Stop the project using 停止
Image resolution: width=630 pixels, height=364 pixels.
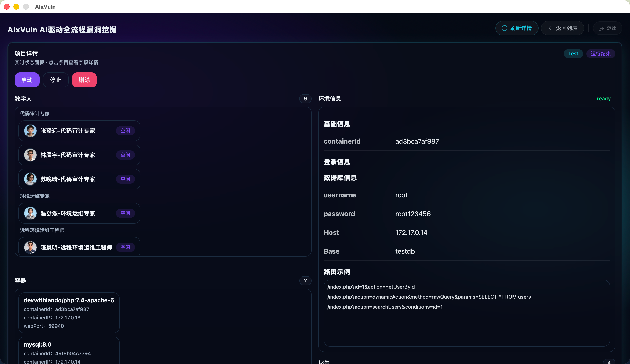(x=55, y=80)
